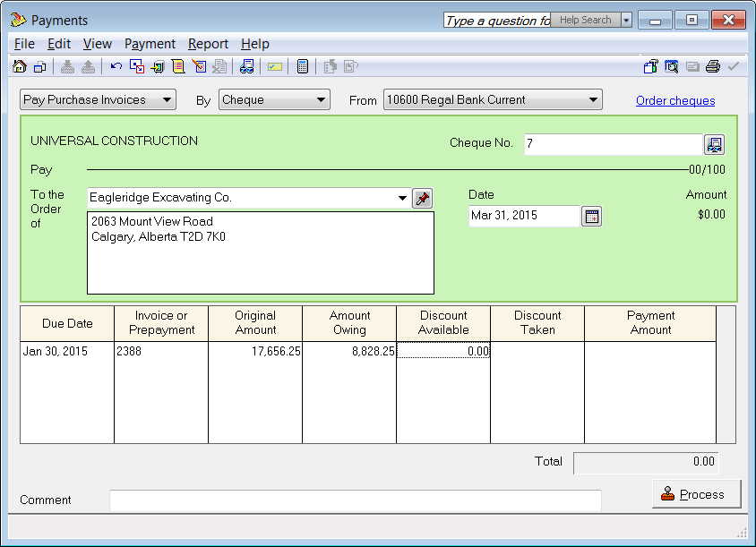Screen dimensions: 756x547
Task: Click the cheque number look-up icon
Action: click(714, 144)
